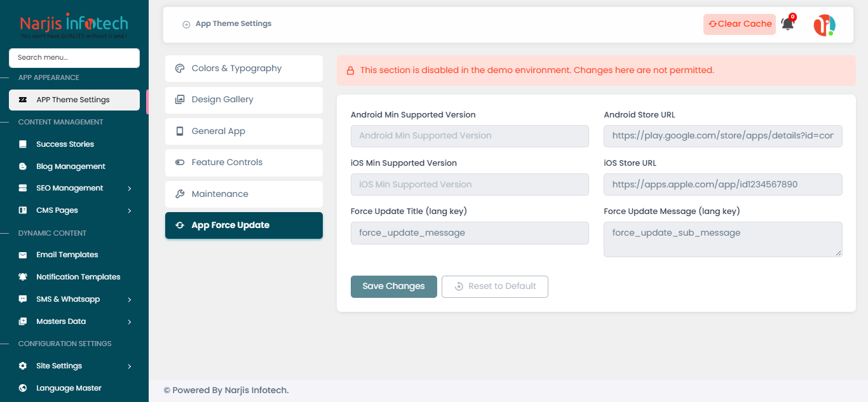Click the SEO Management icon

tap(23, 188)
